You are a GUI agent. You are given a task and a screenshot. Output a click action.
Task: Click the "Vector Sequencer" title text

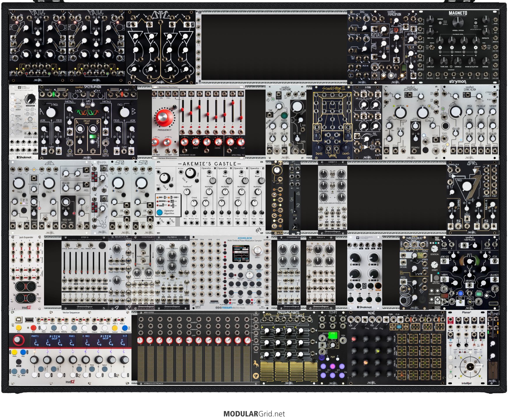pos(71,313)
